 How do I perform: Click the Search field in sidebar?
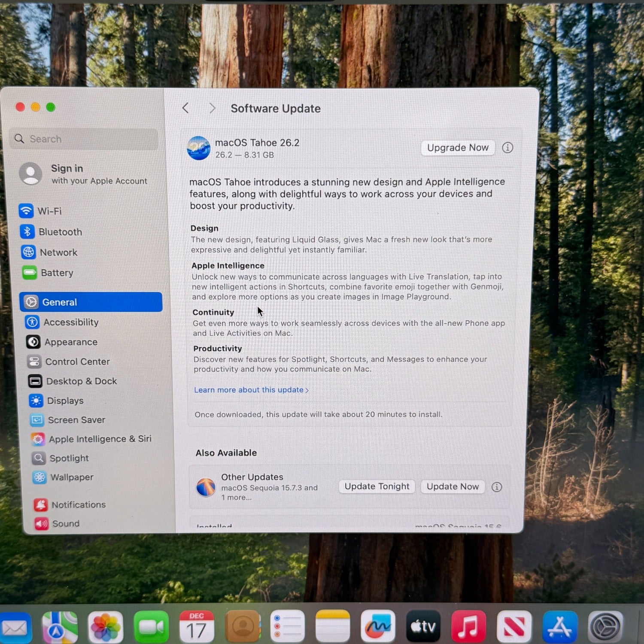[x=84, y=139]
